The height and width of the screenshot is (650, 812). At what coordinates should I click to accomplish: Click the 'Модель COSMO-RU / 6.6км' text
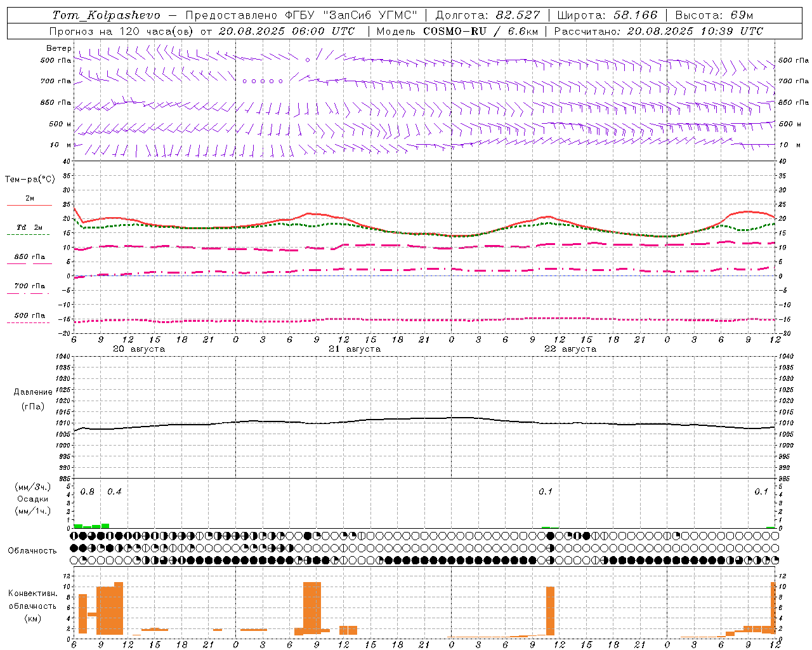[x=457, y=31]
